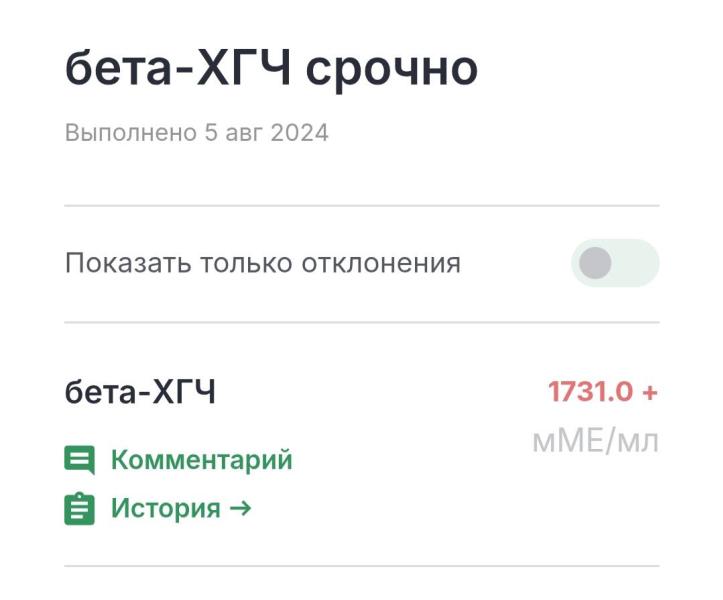Click the мМЕ/мл unit label

595,441
